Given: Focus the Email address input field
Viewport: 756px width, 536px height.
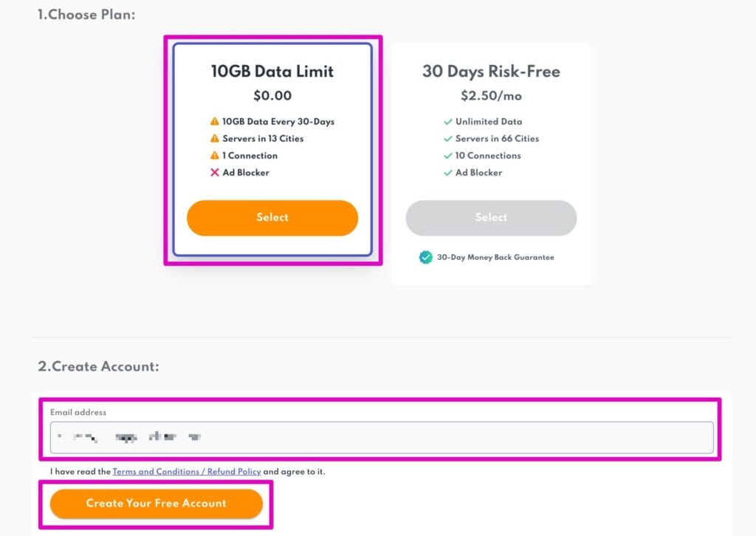Looking at the screenshot, I should 381,437.
